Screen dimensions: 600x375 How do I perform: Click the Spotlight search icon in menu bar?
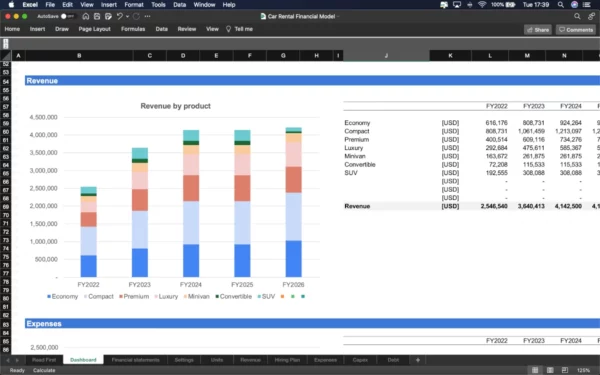click(x=561, y=5)
